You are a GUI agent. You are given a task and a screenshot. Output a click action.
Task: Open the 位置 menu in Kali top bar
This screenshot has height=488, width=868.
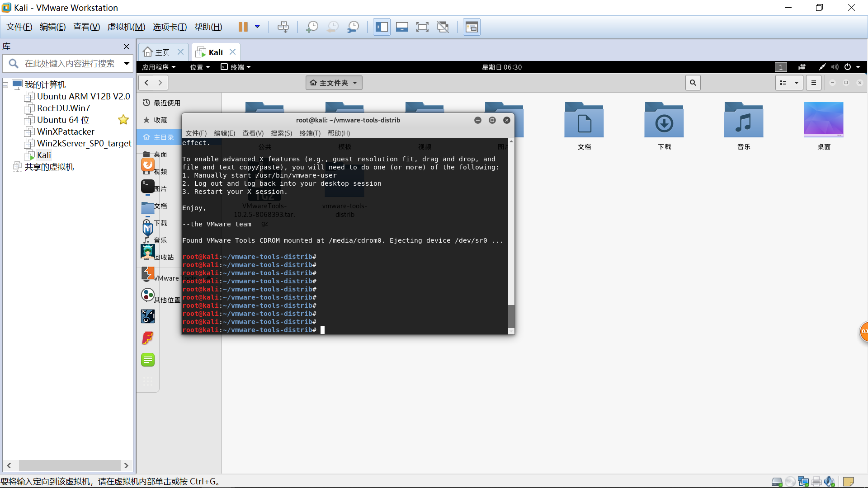(200, 67)
